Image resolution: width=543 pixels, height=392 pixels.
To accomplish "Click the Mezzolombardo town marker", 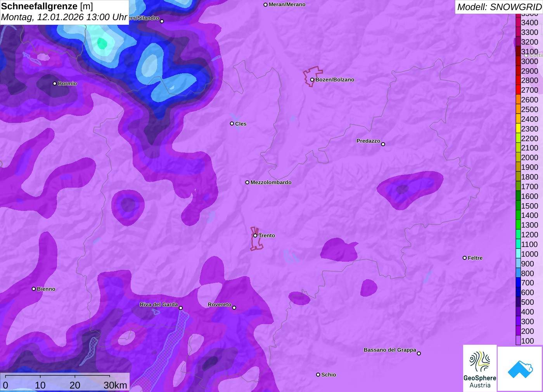I will pyautogui.click(x=247, y=182).
